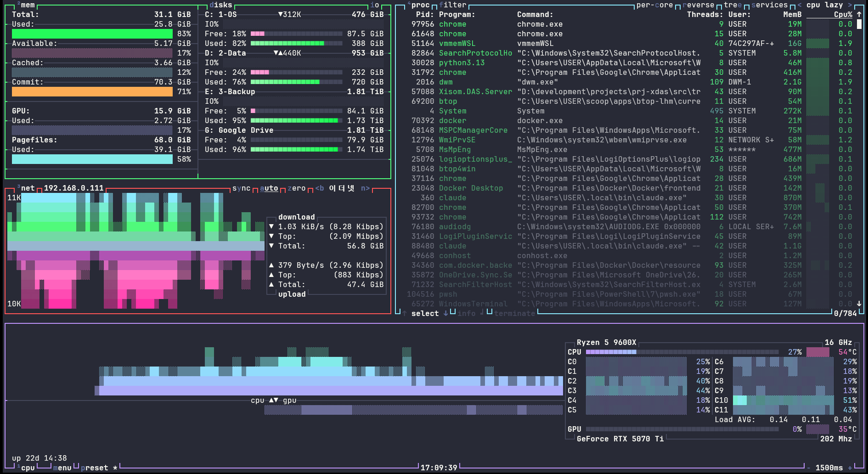868x474 pixels.
Task: Click the select down arrow in proc footer
Action: click(x=445, y=313)
